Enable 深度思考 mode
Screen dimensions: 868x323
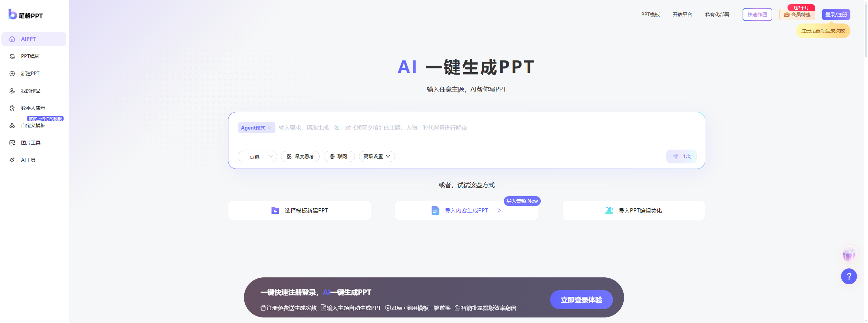[300, 156]
